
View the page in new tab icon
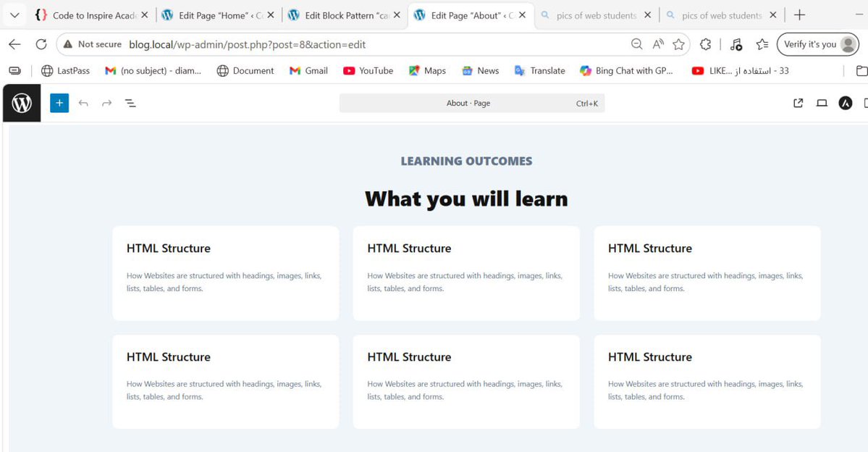(x=799, y=103)
